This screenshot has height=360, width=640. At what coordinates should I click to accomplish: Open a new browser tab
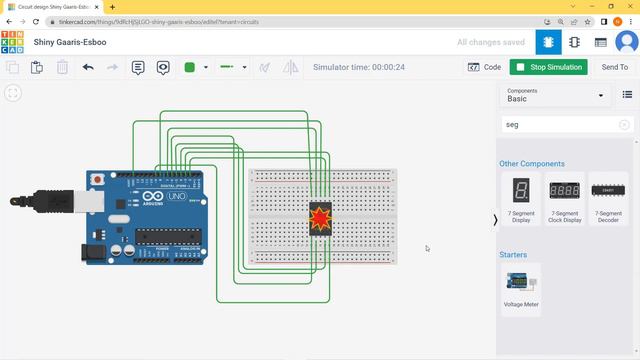point(112,7)
